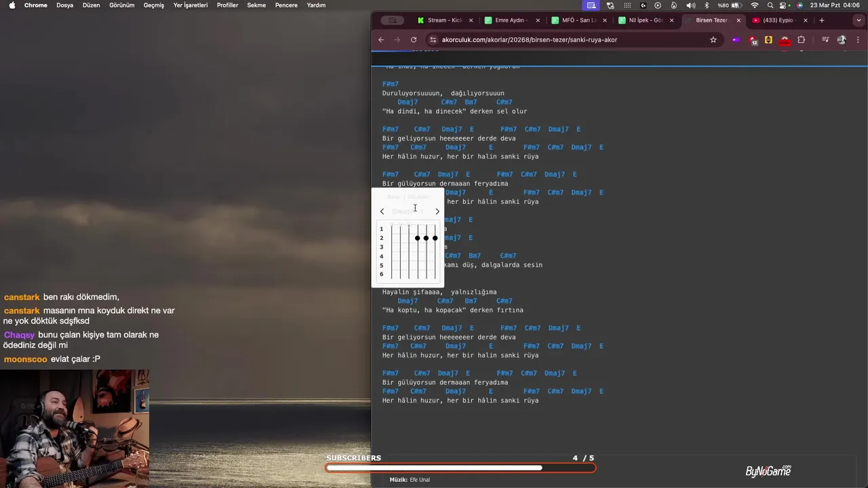Open the Chrome Dosya menu
The width and height of the screenshot is (868, 488).
pyautogui.click(x=65, y=5)
